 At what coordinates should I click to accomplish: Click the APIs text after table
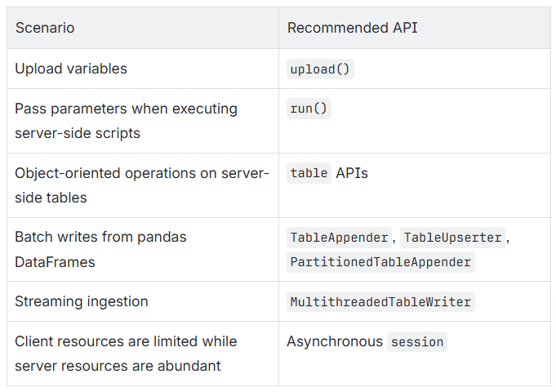pyautogui.click(x=352, y=173)
